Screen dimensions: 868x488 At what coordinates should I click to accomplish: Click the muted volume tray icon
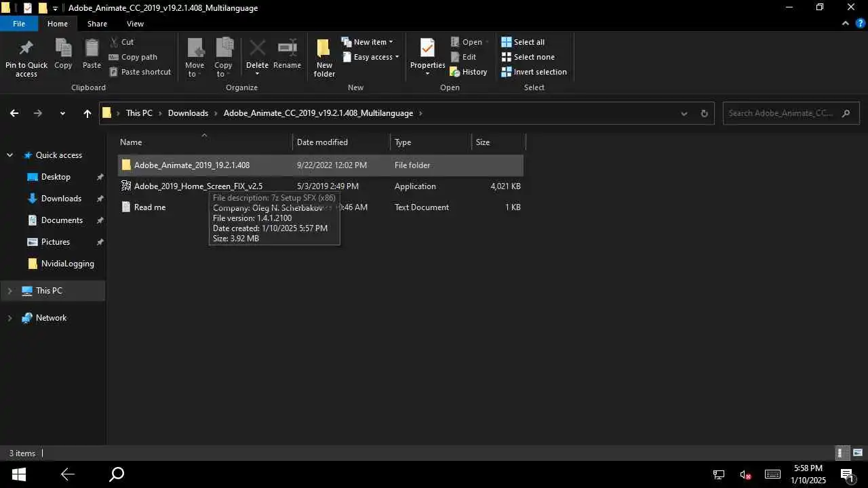click(x=745, y=474)
